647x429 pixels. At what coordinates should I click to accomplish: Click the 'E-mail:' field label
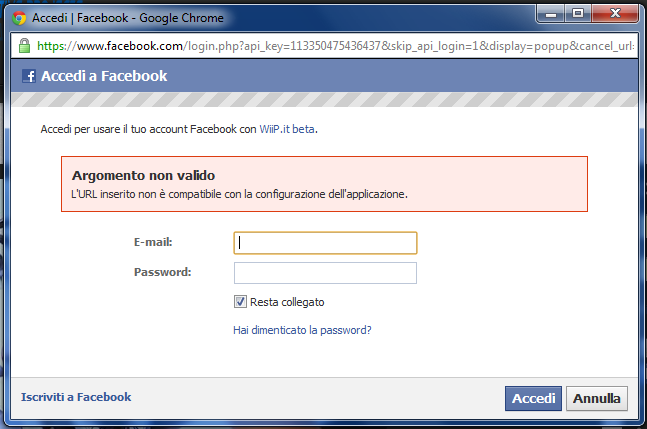153,242
